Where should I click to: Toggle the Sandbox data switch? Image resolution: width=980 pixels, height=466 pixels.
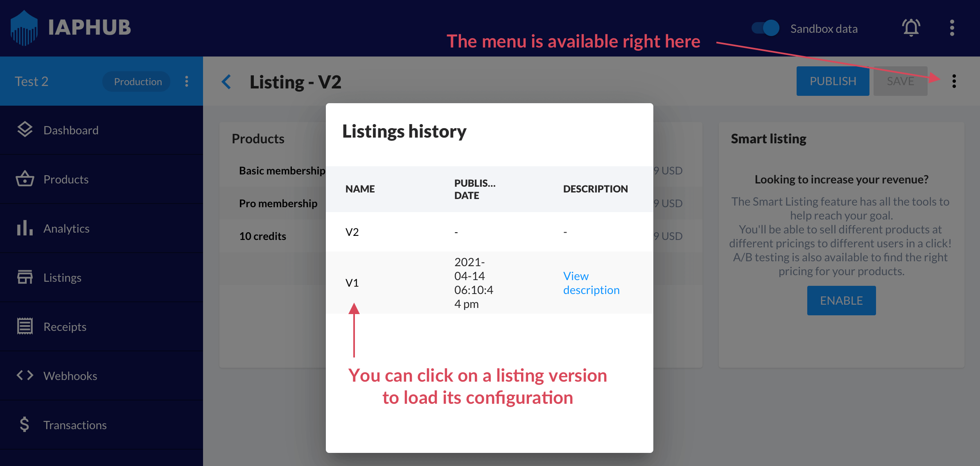pos(765,28)
